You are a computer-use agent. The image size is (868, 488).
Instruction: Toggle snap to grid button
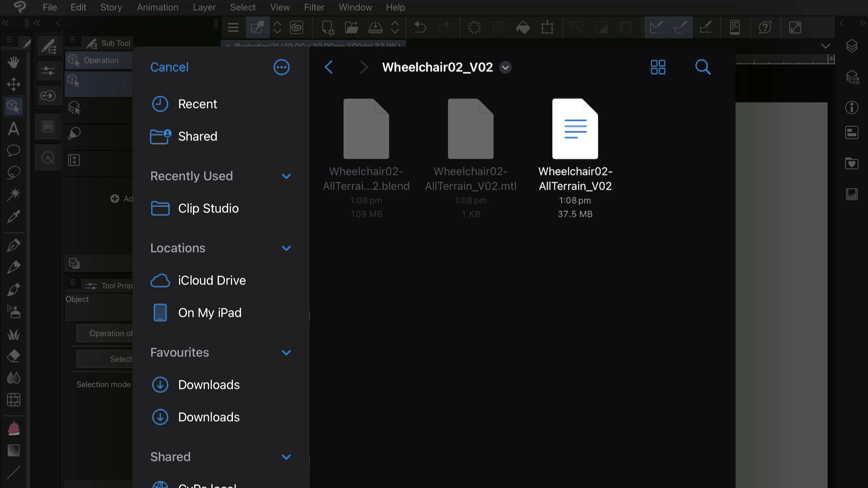click(x=705, y=28)
